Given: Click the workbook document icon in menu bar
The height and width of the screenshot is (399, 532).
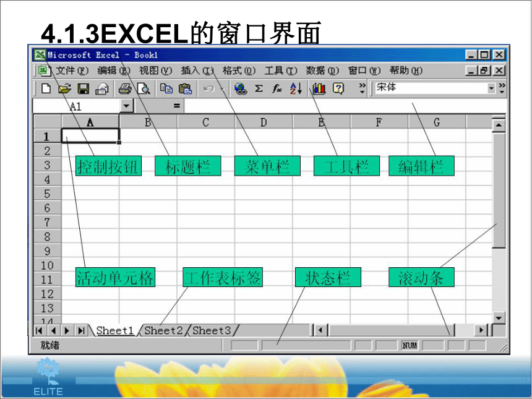Looking at the screenshot, I should click(45, 71).
